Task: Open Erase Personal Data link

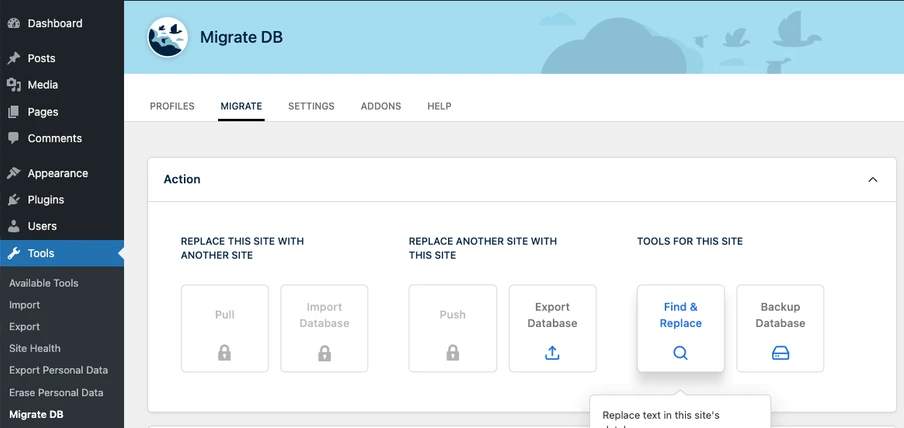Action: click(56, 393)
